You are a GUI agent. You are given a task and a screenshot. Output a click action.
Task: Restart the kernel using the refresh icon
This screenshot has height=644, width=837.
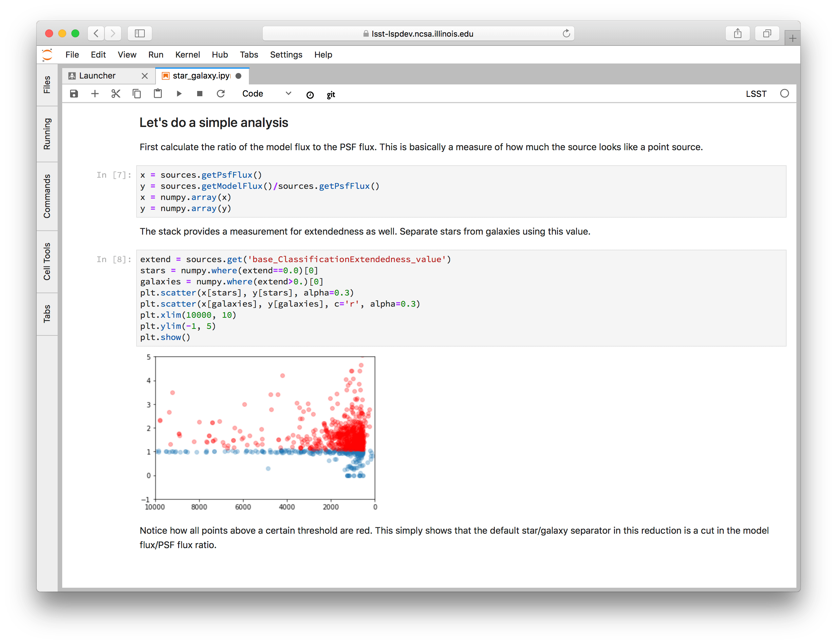[221, 94]
